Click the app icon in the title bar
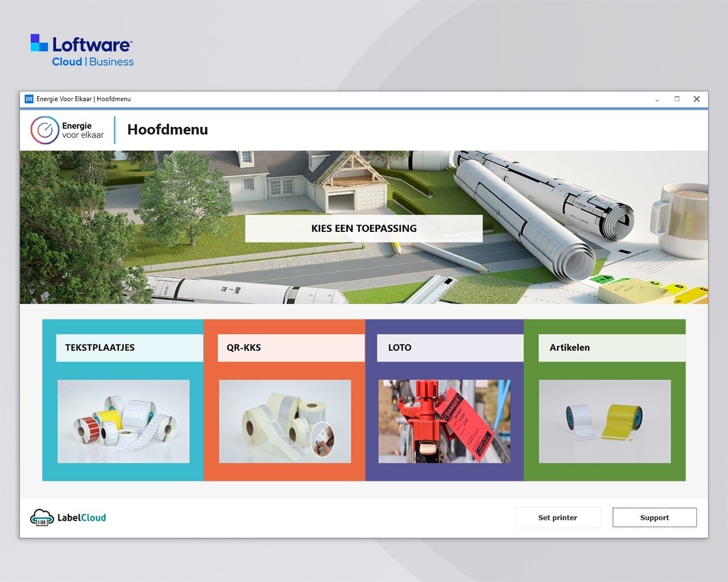 tap(29, 99)
